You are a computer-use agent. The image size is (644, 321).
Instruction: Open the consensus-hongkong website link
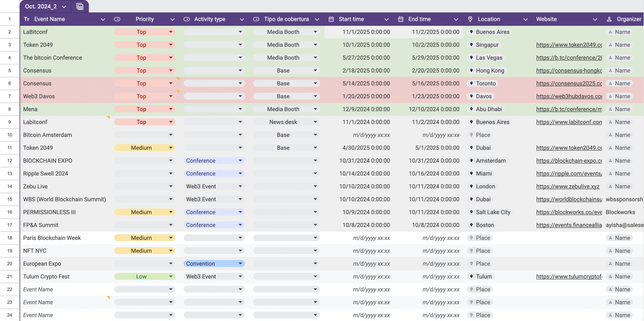click(x=569, y=71)
